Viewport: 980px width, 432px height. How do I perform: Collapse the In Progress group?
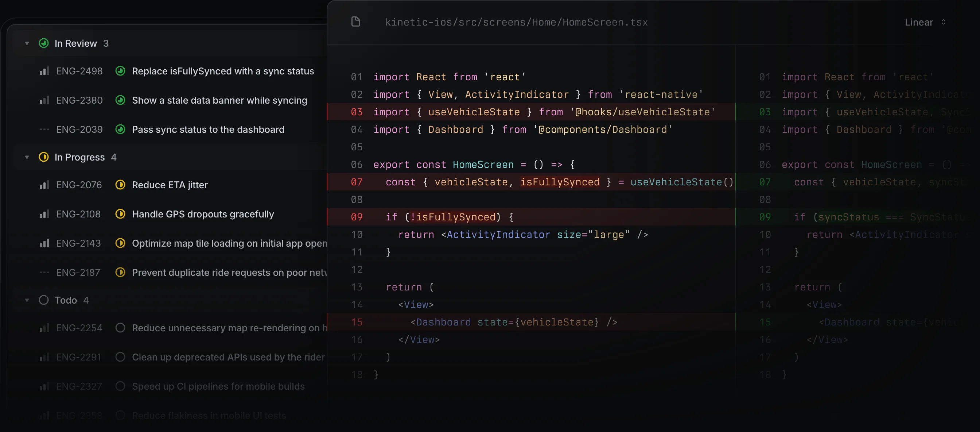[x=27, y=157]
